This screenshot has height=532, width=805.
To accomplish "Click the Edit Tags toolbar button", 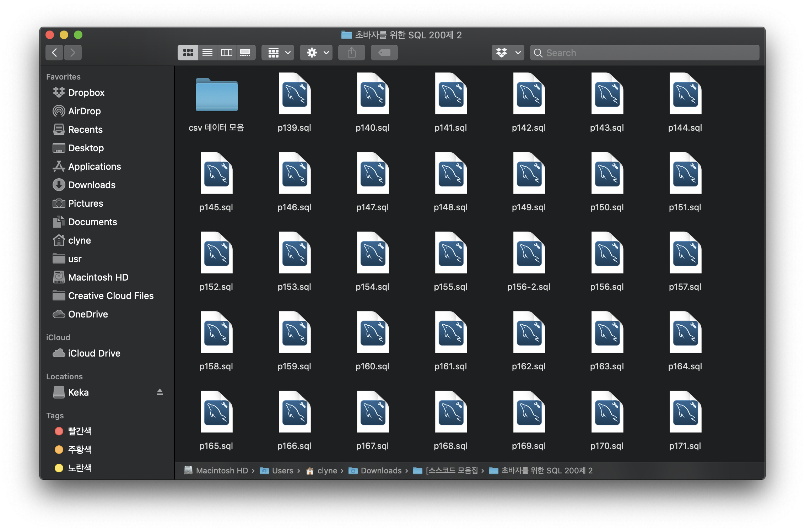I will coord(384,53).
